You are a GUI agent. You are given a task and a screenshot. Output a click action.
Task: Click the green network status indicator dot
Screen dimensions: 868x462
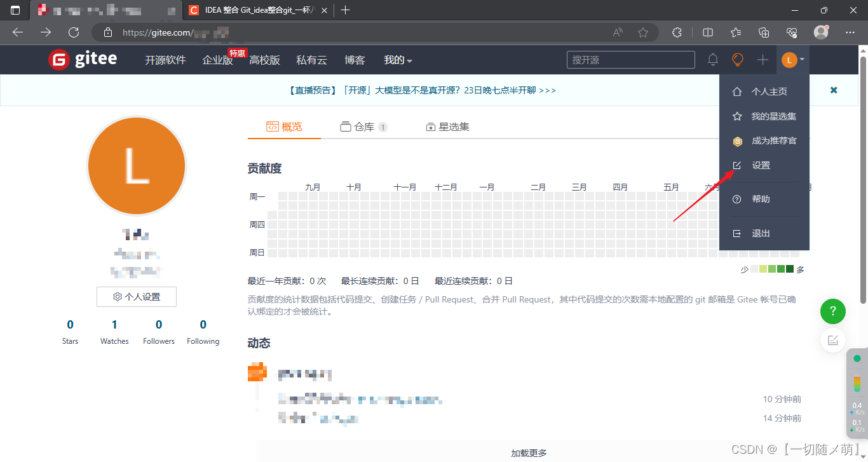pos(857,359)
